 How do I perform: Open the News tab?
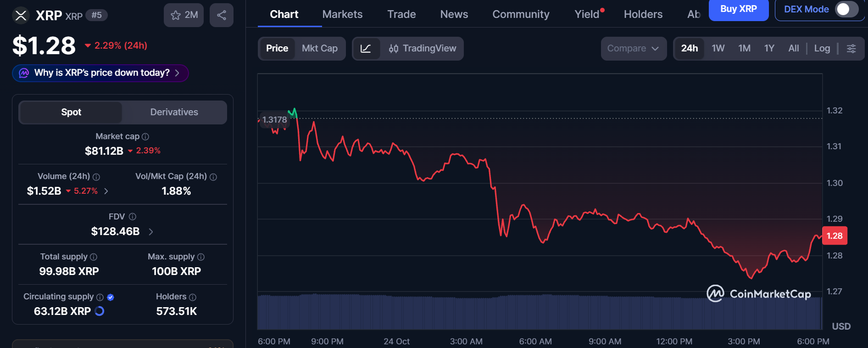pyautogui.click(x=454, y=14)
